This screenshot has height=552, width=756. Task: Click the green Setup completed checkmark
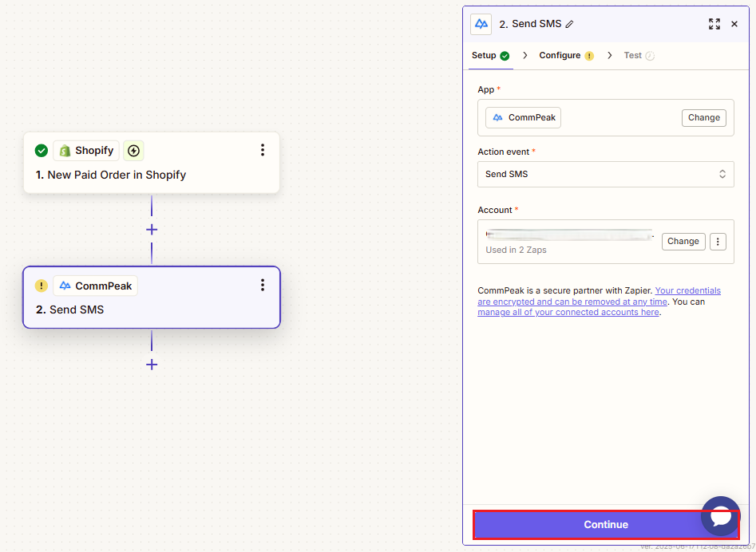click(505, 56)
